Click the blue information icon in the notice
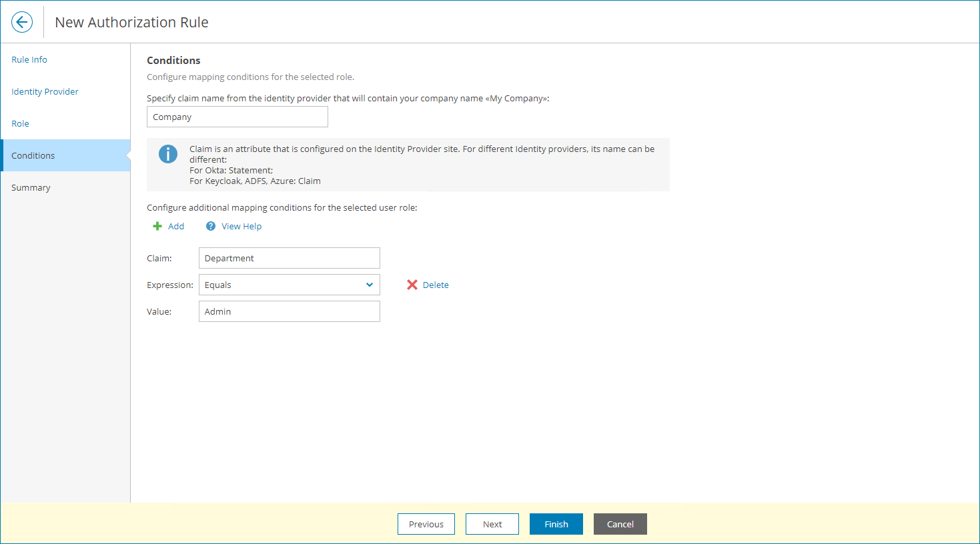The width and height of the screenshot is (980, 544). (x=167, y=154)
